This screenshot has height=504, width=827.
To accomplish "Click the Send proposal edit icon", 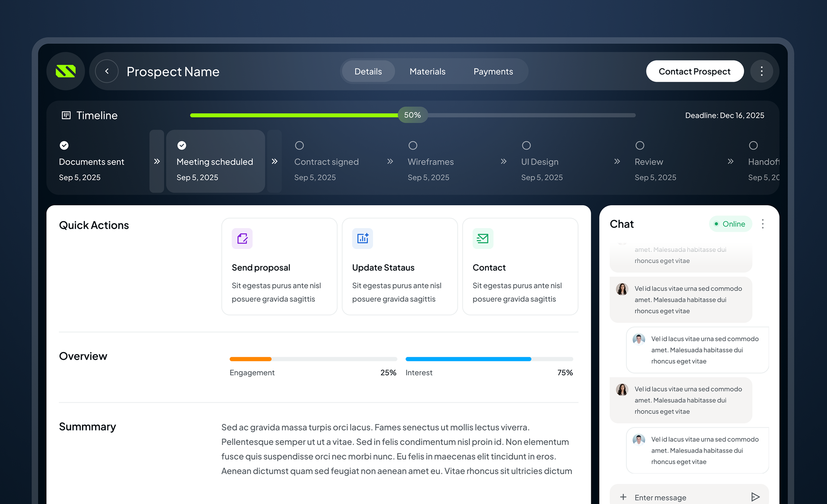I will click(242, 238).
